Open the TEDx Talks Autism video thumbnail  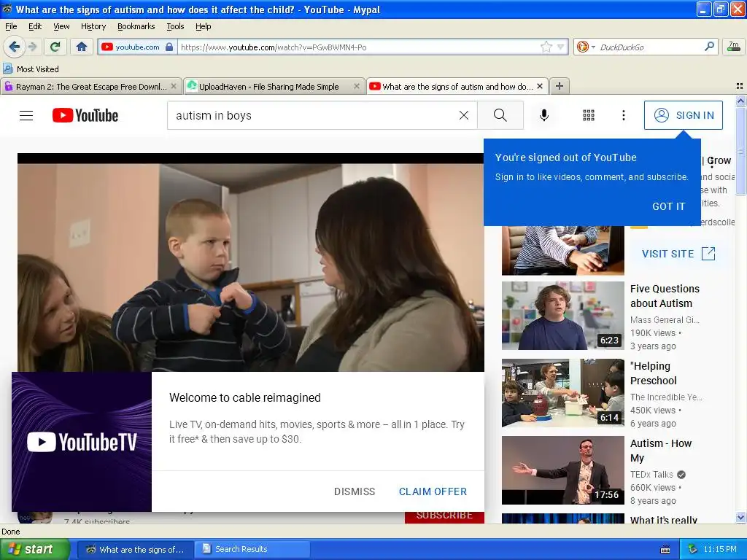click(x=562, y=470)
